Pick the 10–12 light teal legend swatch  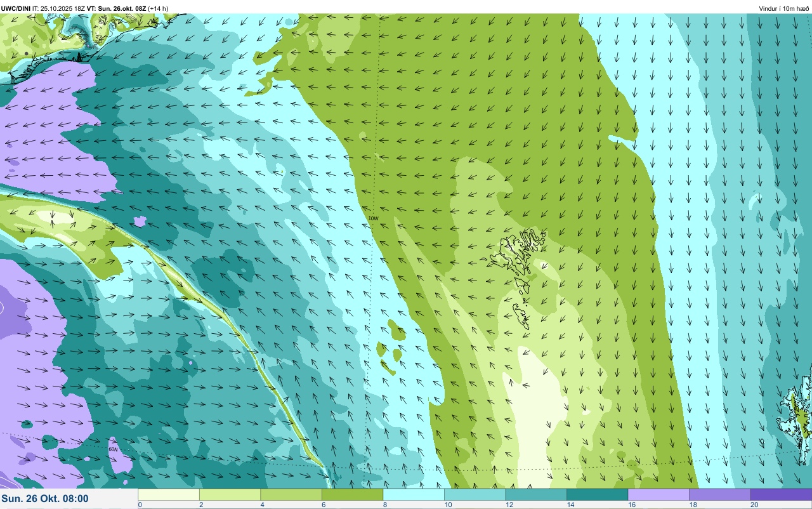coord(475,494)
